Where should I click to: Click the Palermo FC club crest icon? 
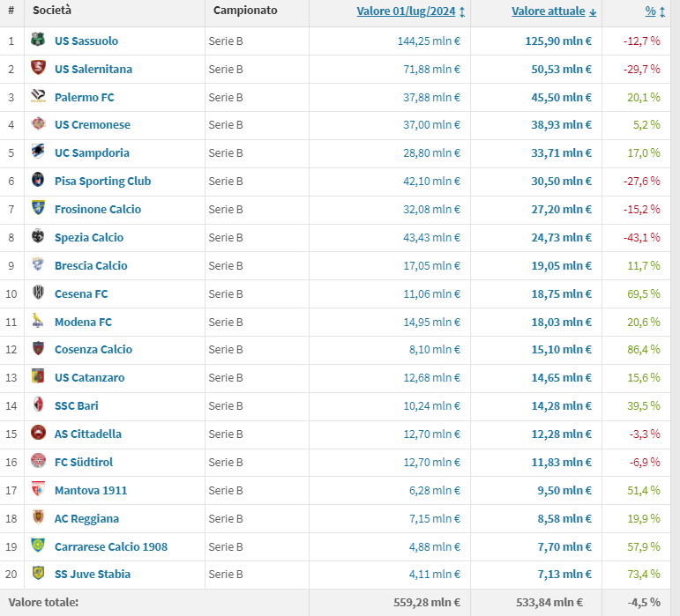click(x=38, y=97)
